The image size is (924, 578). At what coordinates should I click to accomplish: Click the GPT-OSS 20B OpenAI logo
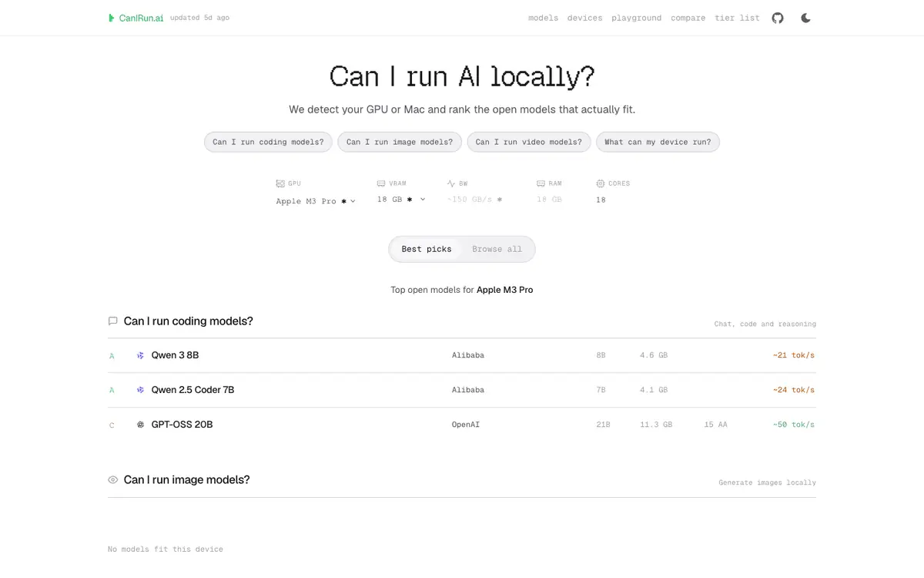click(140, 425)
